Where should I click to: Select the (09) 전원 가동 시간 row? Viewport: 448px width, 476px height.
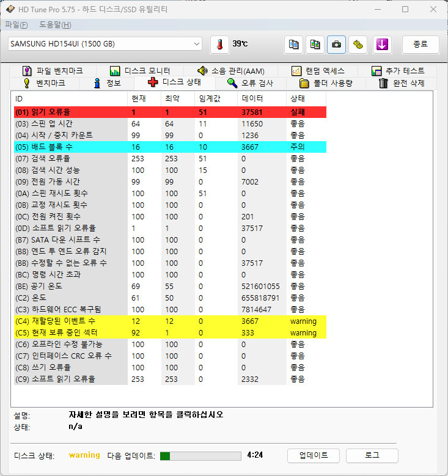tap(170, 182)
